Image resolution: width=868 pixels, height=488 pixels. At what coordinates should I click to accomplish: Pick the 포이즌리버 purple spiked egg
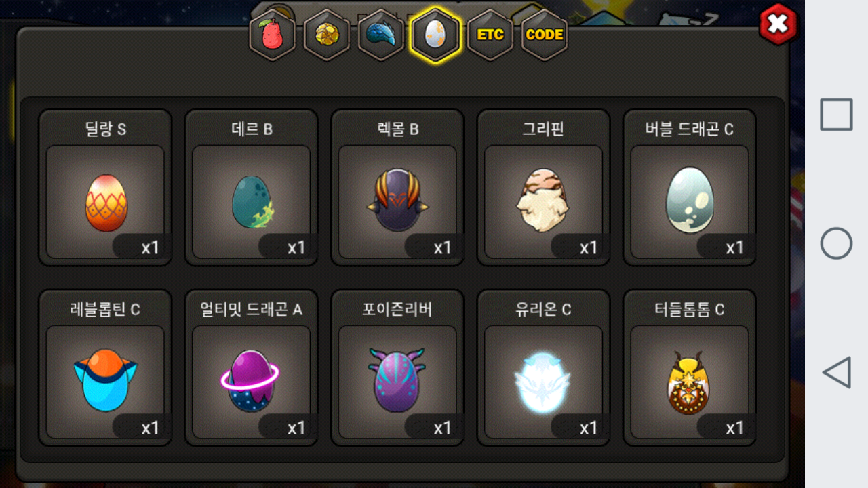pos(397,368)
